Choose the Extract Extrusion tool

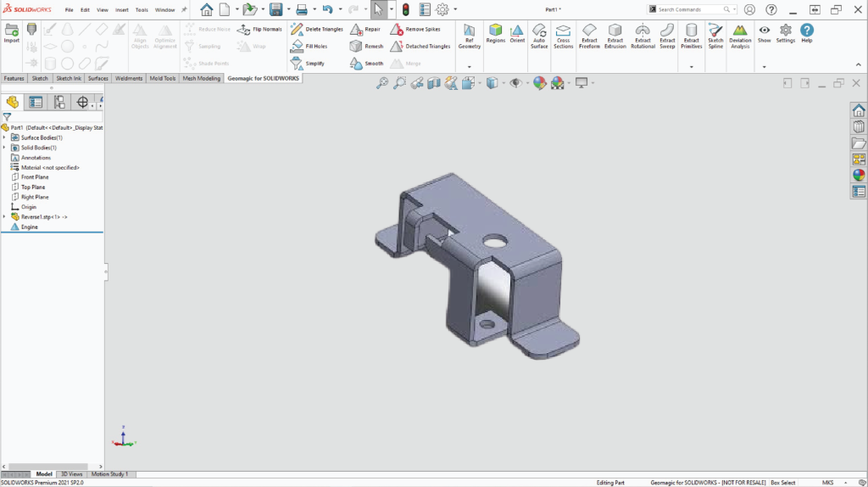pos(615,36)
